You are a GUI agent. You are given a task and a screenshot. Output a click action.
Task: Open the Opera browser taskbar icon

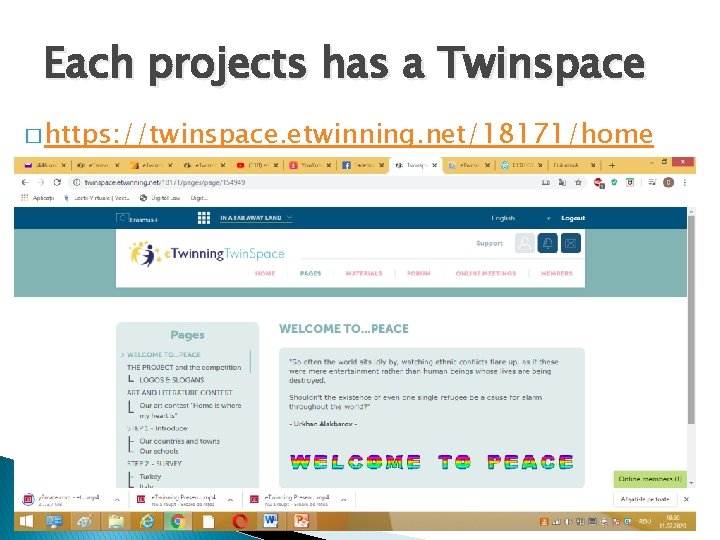[240, 521]
